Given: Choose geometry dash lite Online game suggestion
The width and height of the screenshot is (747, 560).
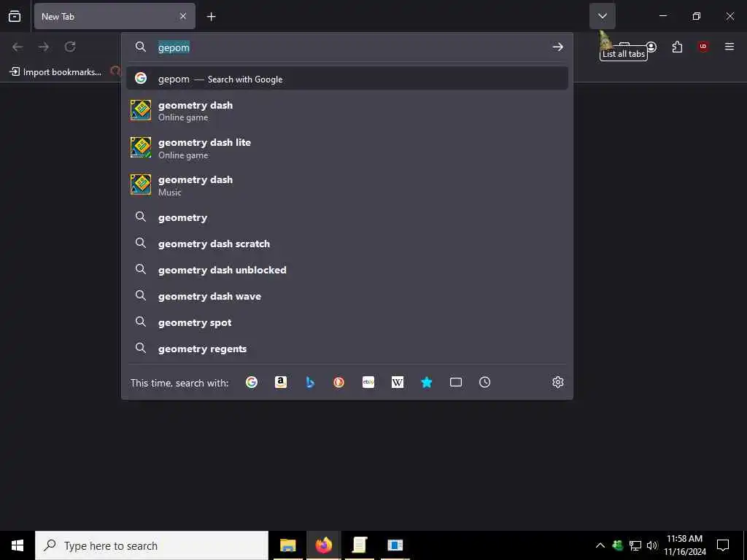Looking at the screenshot, I should point(347,148).
